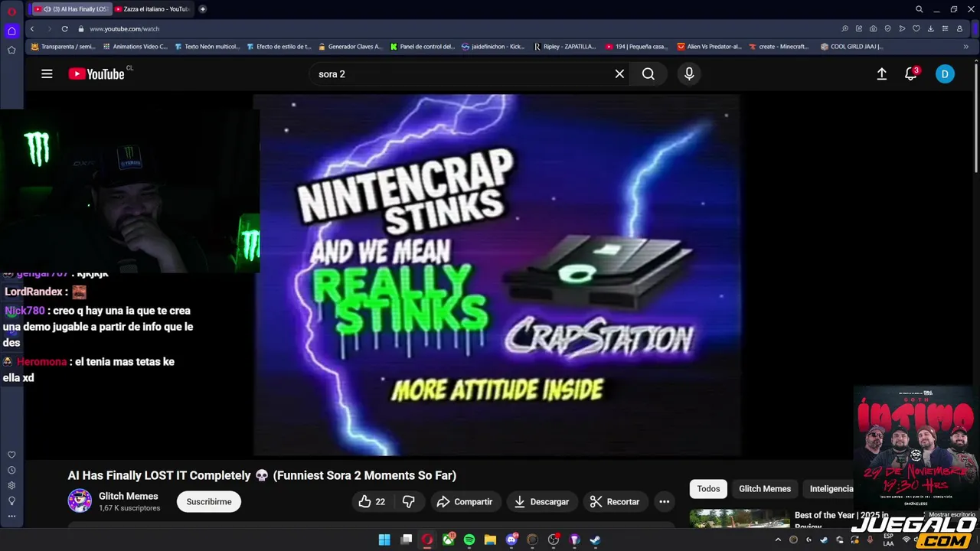Switch to Zazza el italiano tab
The height and width of the screenshot is (551, 980).
tap(152, 9)
